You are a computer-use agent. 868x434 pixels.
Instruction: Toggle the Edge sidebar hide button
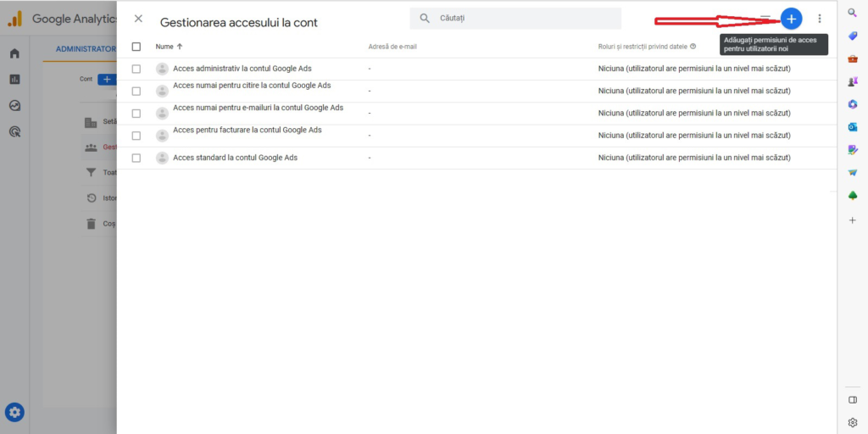(x=853, y=400)
